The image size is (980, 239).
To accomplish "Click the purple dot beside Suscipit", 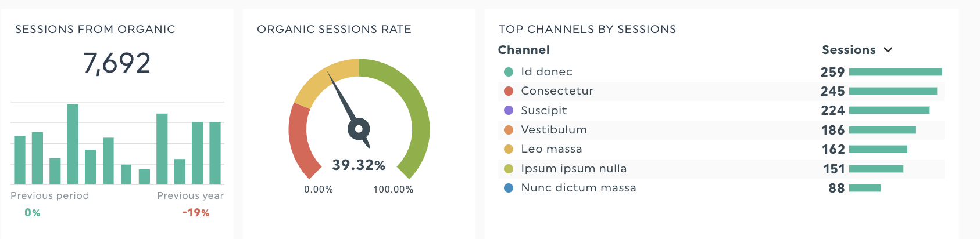I will coord(509,110).
